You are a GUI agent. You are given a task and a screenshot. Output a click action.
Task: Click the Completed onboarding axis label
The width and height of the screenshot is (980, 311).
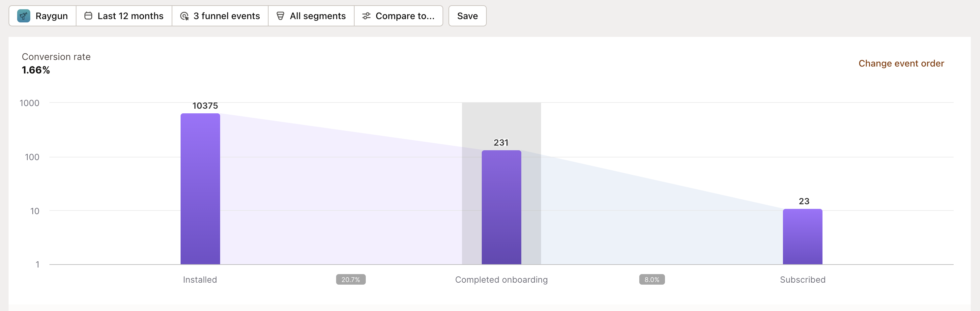(501, 280)
